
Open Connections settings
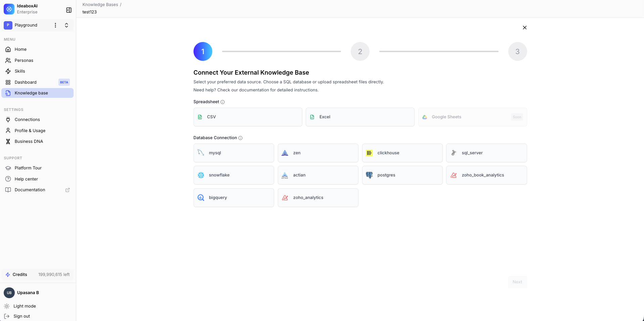pyautogui.click(x=37, y=120)
